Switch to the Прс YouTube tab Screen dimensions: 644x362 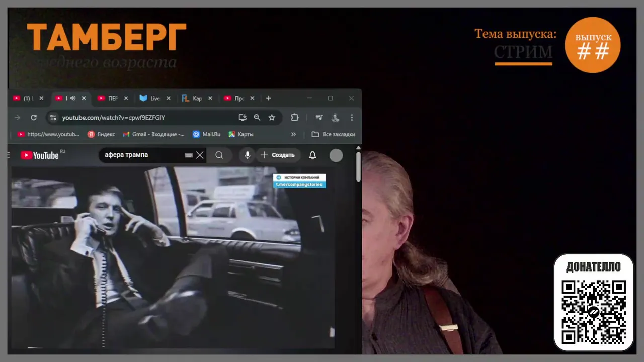[234, 98]
